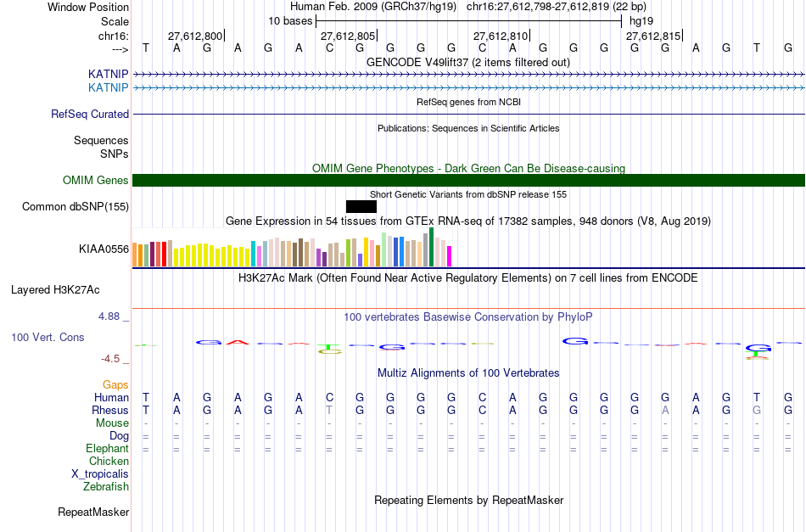This screenshot has height=532, width=806.
Task: Click the 'RefSeq genes from NCBI' title
Action: [x=468, y=103]
